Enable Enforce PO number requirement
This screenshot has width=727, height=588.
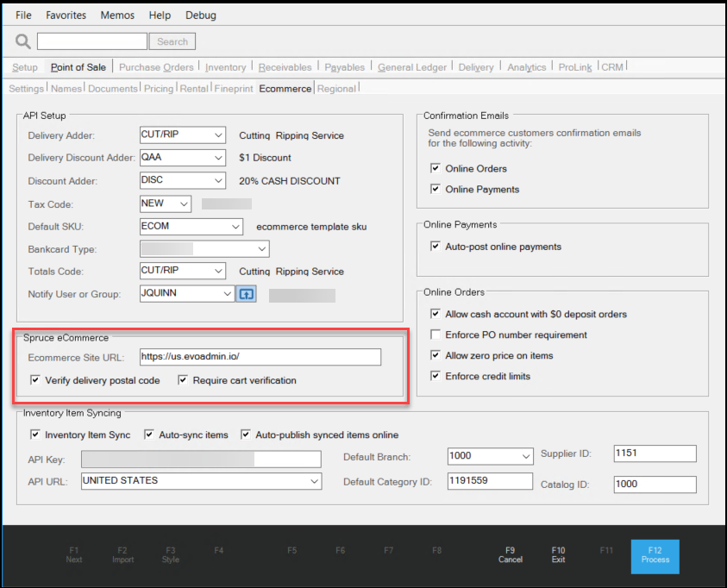[x=436, y=335]
